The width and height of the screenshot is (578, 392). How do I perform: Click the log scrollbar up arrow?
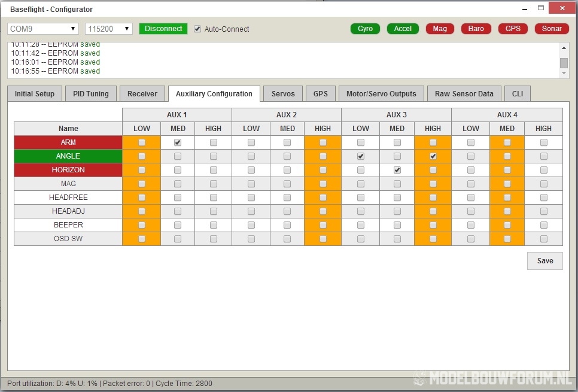[564, 48]
